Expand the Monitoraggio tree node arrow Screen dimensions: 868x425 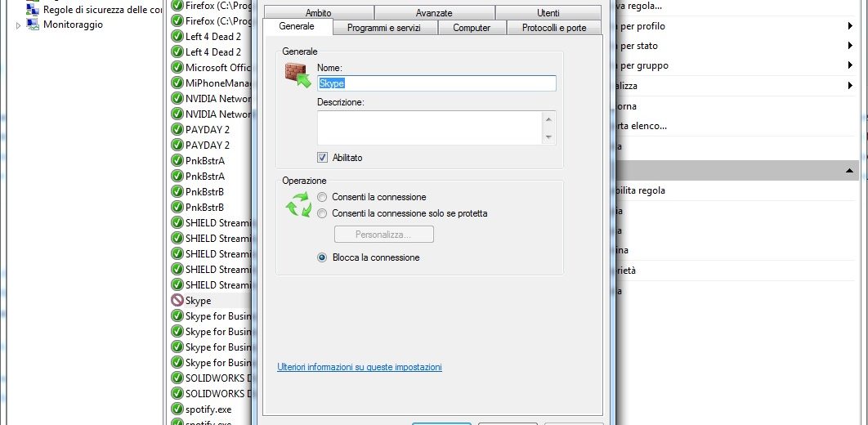click(18, 25)
